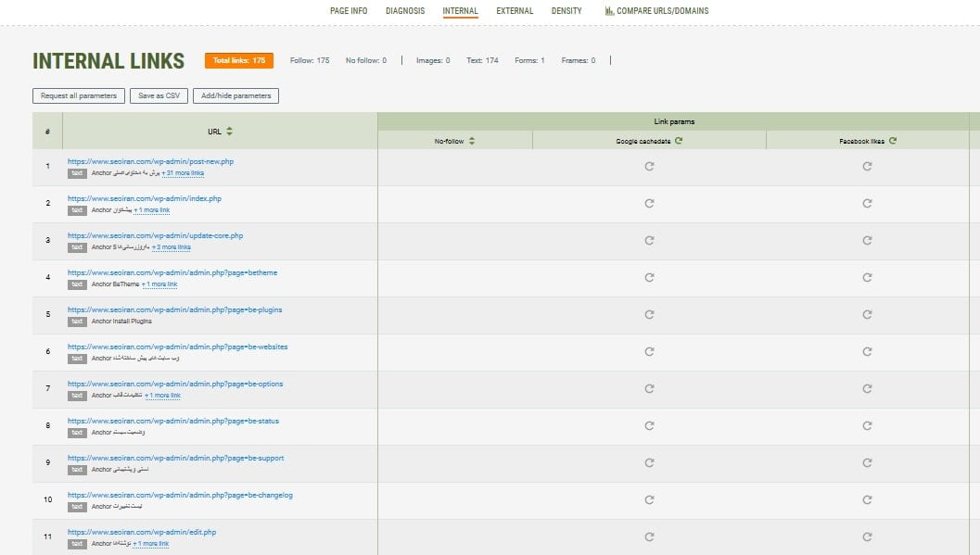Click the 'Images: 0' counter
980x555 pixels.
click(x=433, y=60)
